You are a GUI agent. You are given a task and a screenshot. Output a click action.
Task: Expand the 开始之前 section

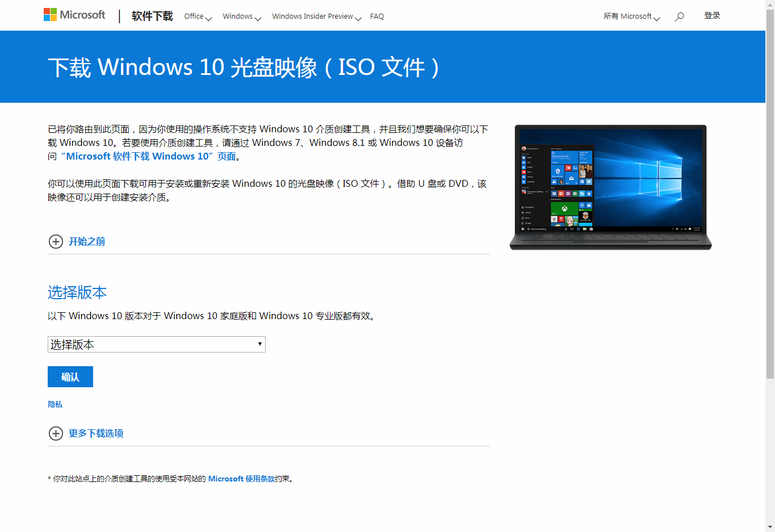tap(87, 242)
